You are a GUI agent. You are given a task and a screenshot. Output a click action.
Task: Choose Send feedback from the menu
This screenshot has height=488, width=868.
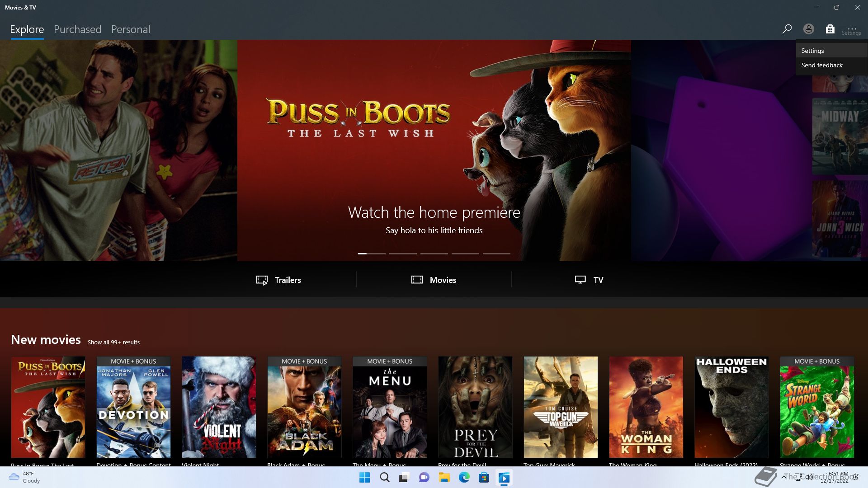point(832,65)
